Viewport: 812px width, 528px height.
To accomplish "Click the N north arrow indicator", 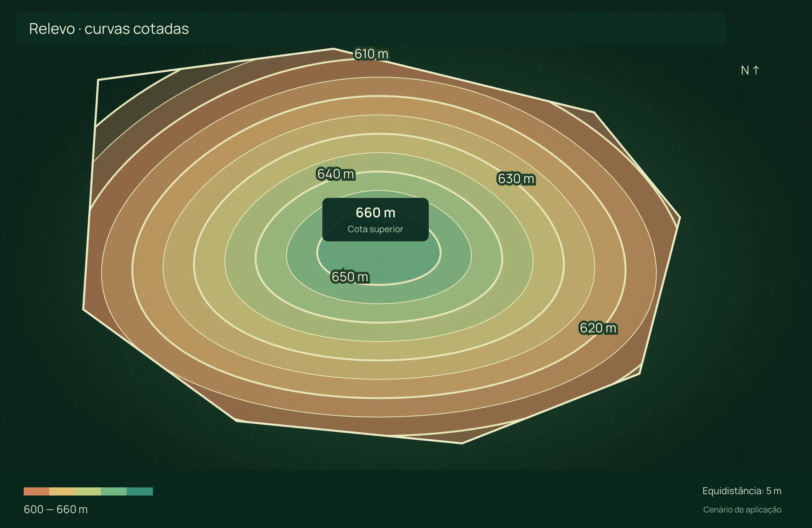I will (x=750, y=70).
